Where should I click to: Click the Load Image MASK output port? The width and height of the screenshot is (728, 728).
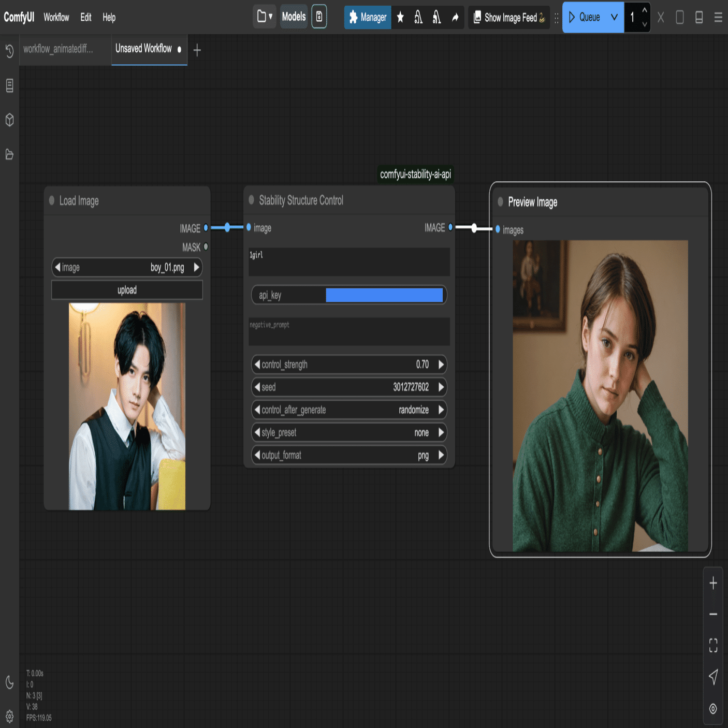(x=206, y=247)
